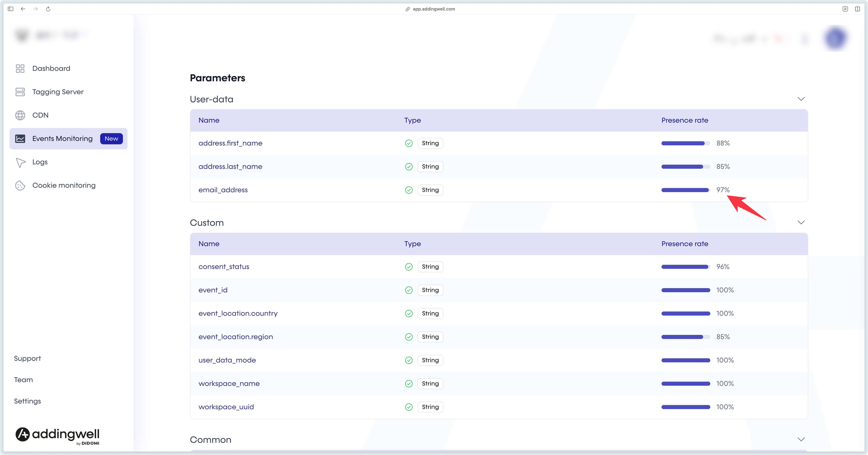Click the user avatar at top right
Image resolution: width=868 pixels, height=455 pixels.
pos(836,38)
